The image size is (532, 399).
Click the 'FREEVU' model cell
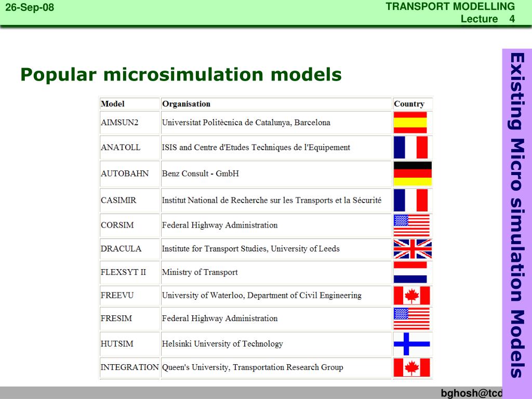pos(129,295)
